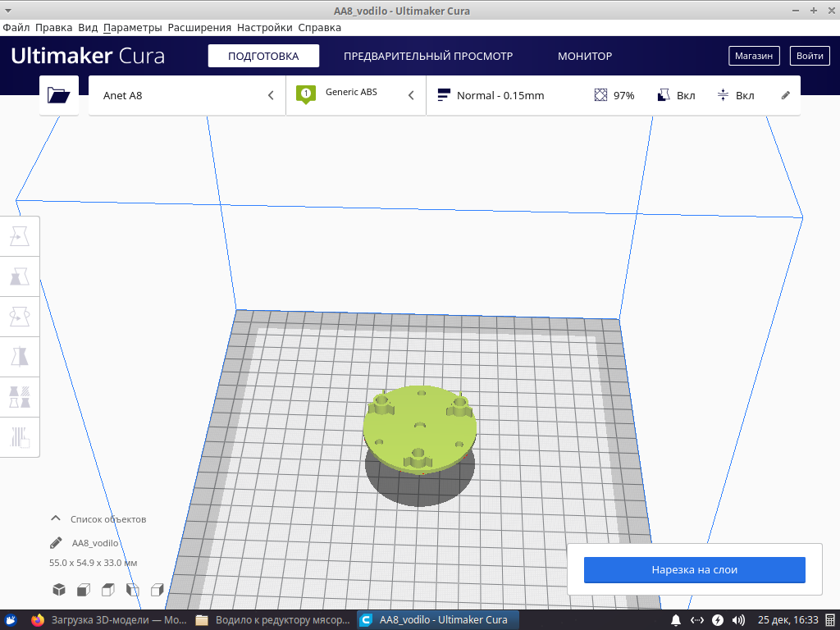The image size is (840, 630).
Task: Switch to the МОНИТОР stage
Action: pos(584,56)
